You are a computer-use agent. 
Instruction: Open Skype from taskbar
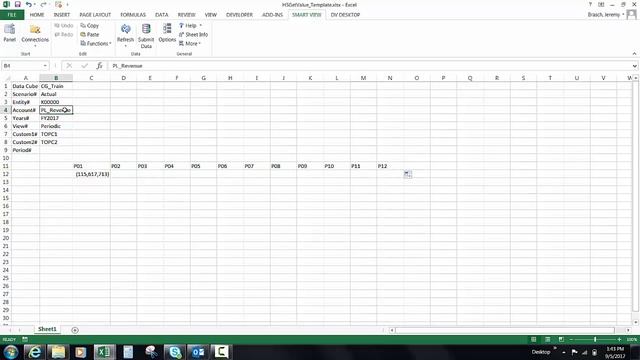click(x=175, y=352)
